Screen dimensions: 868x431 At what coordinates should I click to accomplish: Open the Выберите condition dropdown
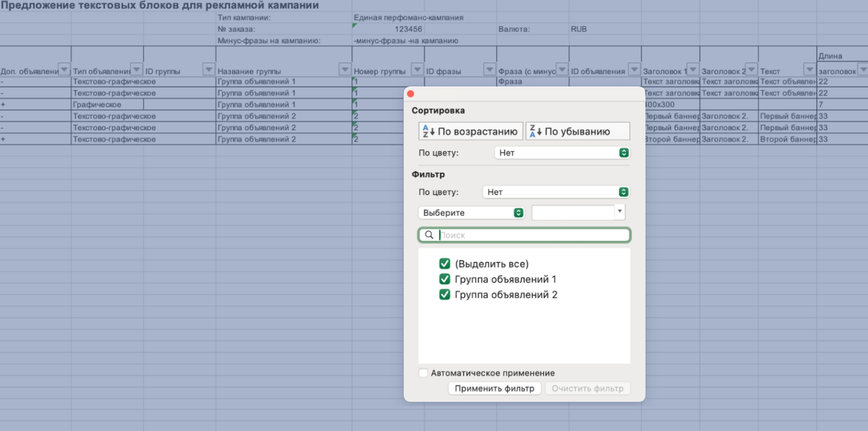coord(471,213)
